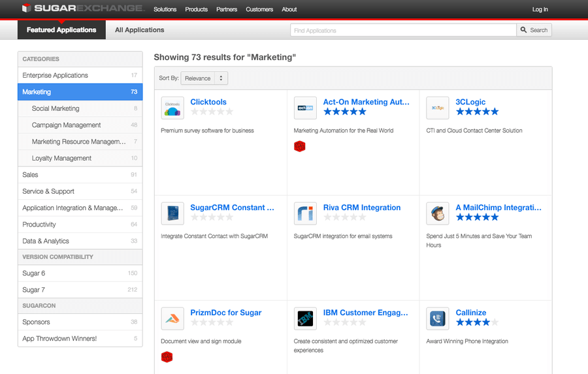Image resolution: width=588 pixels, height=374 pixels.
Task: Click the star rating for IBM Customer Engagement
Action: coord(345,322)
